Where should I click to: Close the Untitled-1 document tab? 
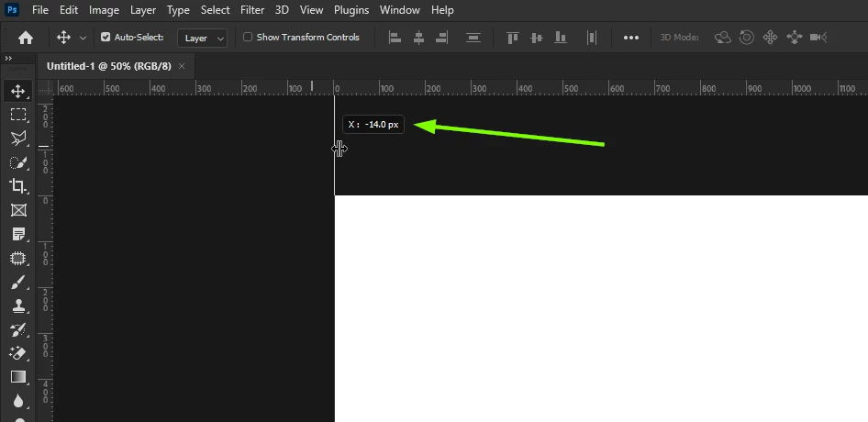182,66
